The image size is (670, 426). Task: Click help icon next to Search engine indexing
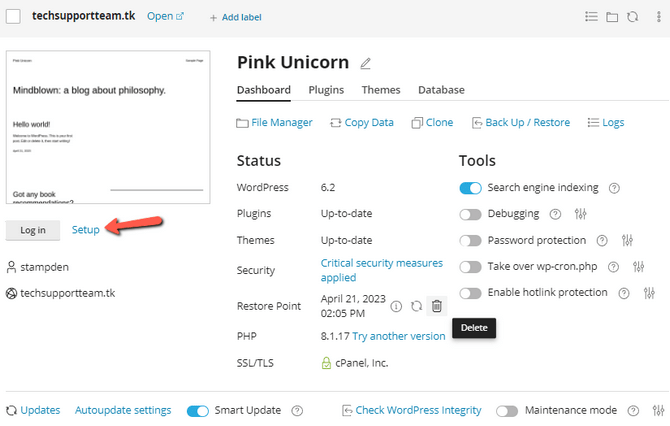click(x=614, y=188)
